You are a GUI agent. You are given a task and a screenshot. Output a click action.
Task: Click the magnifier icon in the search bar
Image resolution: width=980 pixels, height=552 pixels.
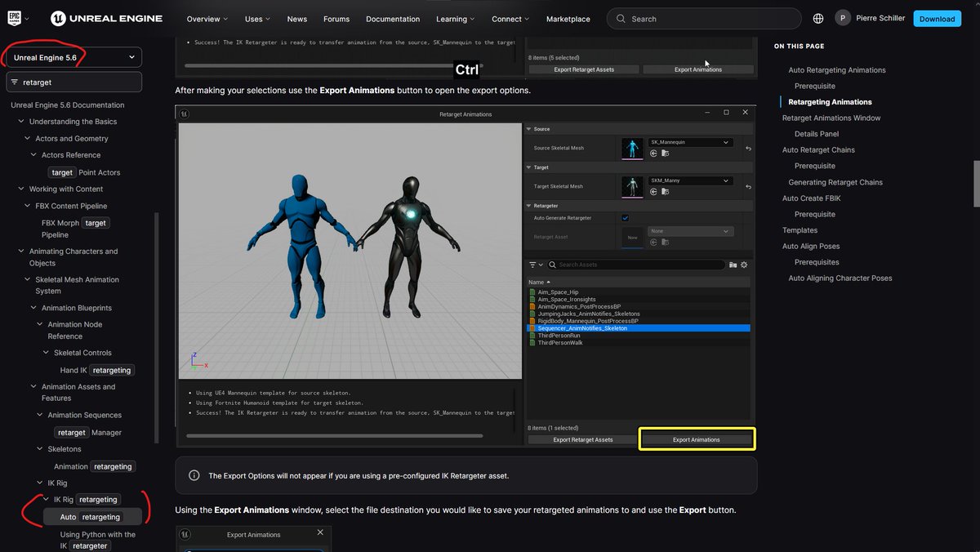point(621,18)
